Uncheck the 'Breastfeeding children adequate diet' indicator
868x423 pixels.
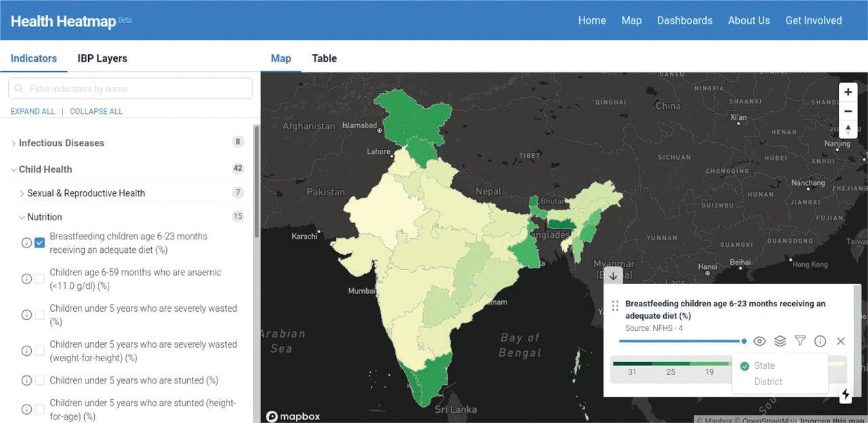pyautogui.click(x=39, y=242)
